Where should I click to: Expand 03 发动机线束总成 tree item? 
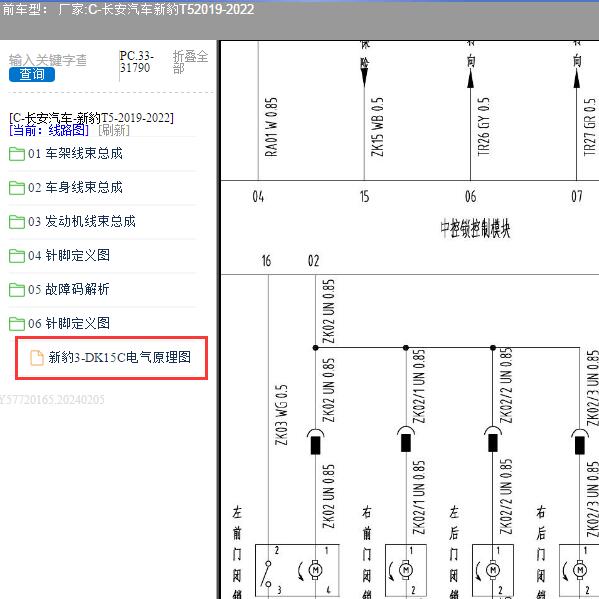[82, 222]
